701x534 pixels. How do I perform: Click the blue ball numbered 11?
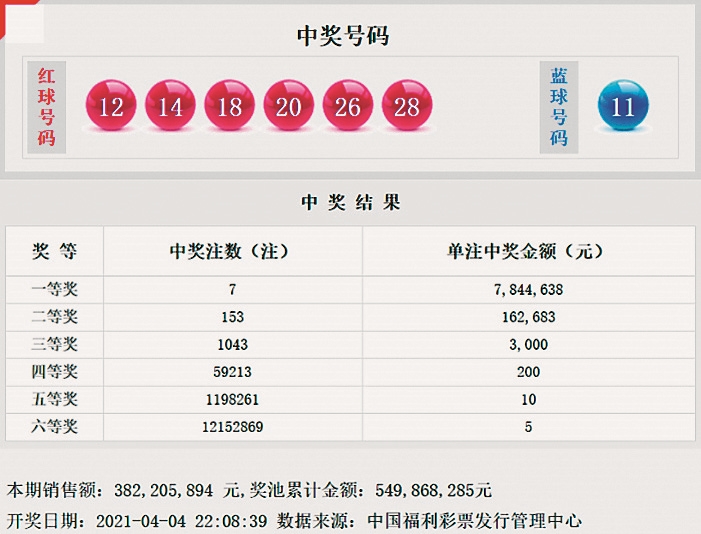[623, 105]
